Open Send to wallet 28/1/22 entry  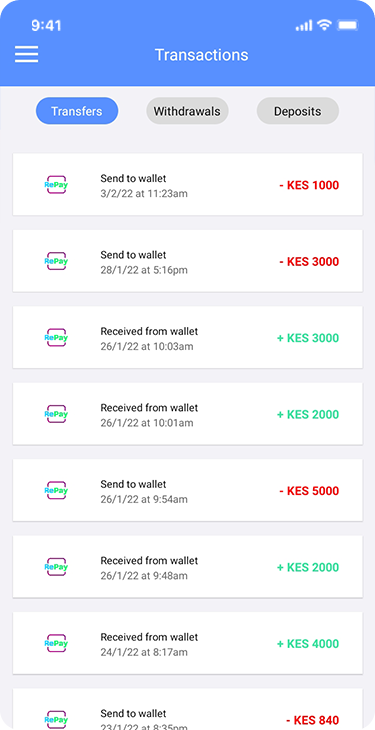pos(187,261)
